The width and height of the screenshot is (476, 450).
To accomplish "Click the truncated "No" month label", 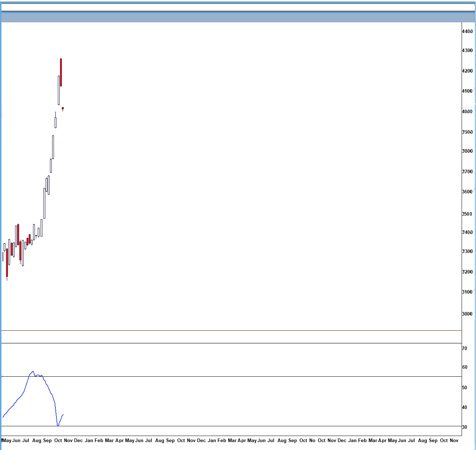I will tap(312, 441).
